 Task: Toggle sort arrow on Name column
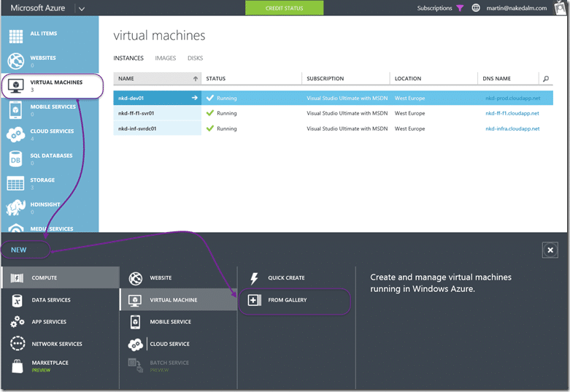tap(196, 79)
